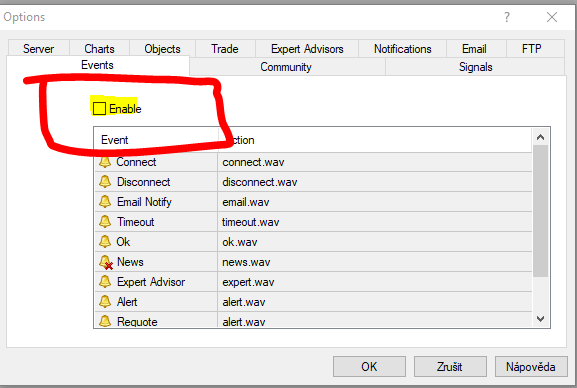Click the scroll up arrow in events list
This screenshot has width=577, height=388.
(x=540, y=137)
